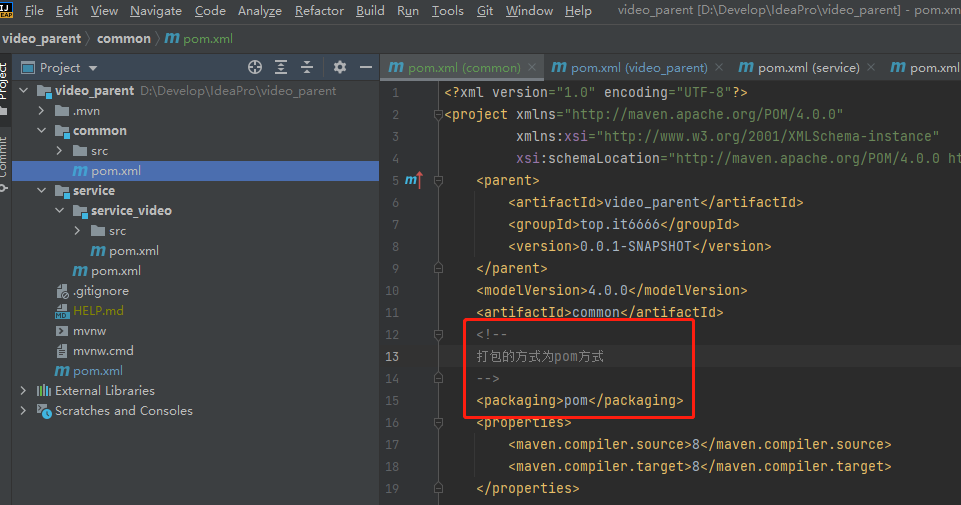Click the groupId top.it6666 line
Screen dimensions: 961x505
623,224
